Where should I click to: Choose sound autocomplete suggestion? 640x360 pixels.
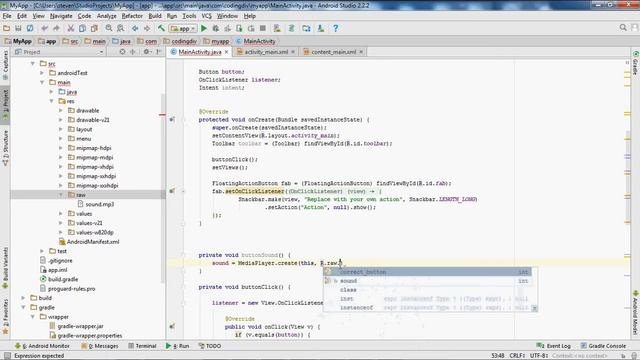[x=427, y=281]
